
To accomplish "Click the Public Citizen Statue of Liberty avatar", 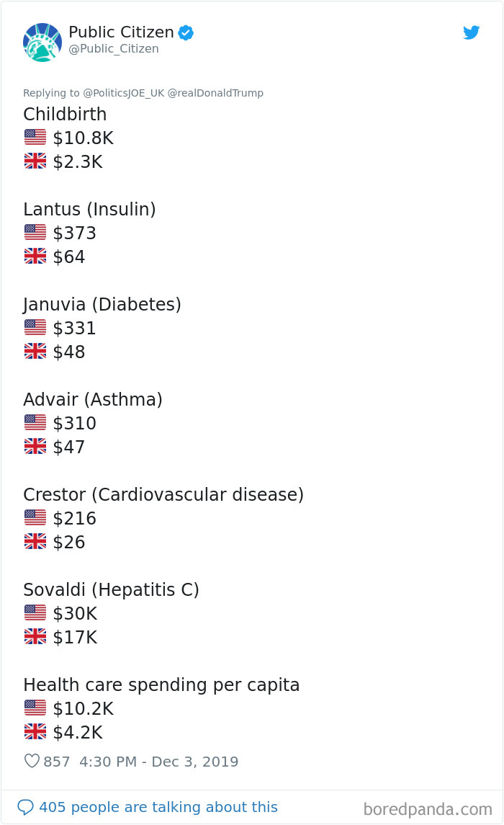I will (x=42, y=42).
